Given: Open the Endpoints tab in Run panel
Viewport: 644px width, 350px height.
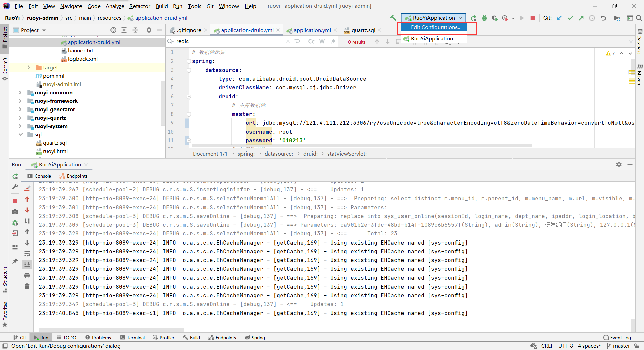Looking at the screenshot, I should tap(73, 176).
